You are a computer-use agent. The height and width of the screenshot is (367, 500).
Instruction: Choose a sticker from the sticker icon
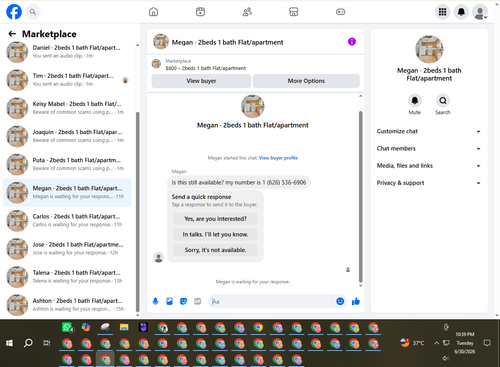pos(183,301)
